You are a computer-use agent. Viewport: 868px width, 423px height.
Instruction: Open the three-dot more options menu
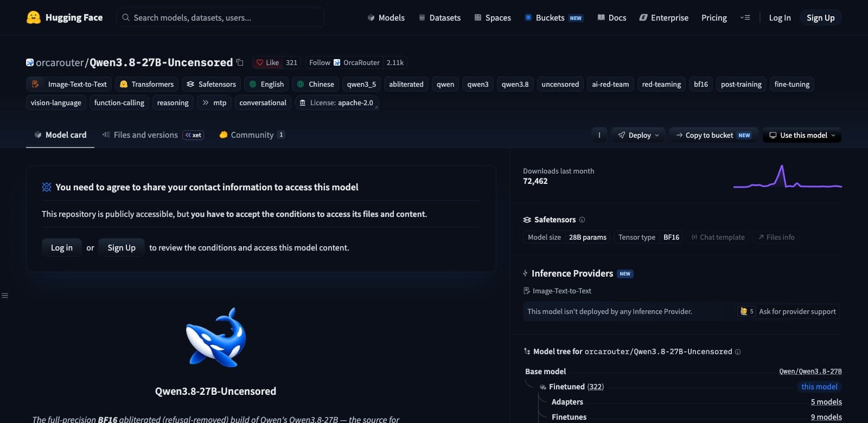[599, 135]
